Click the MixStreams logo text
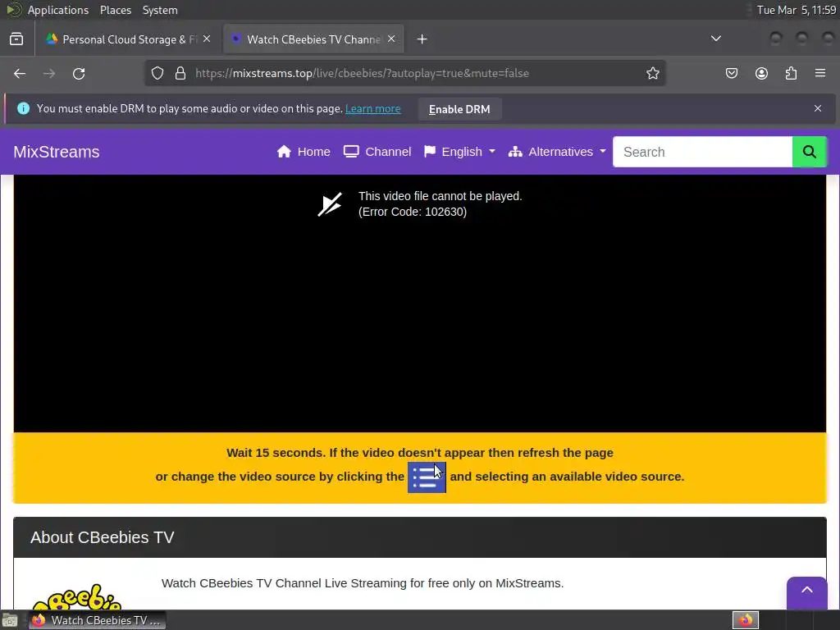Screen dimensions: 840x630 57,152
